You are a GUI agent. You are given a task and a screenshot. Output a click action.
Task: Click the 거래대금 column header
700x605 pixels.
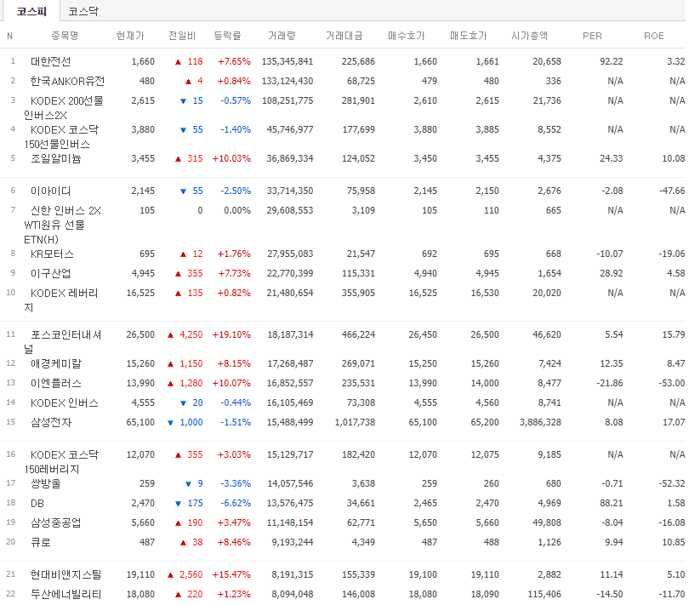(344, 36)
